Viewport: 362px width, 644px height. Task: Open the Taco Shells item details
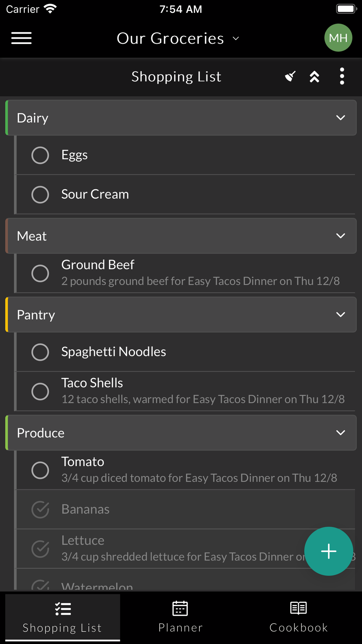(x=202, y=391)
